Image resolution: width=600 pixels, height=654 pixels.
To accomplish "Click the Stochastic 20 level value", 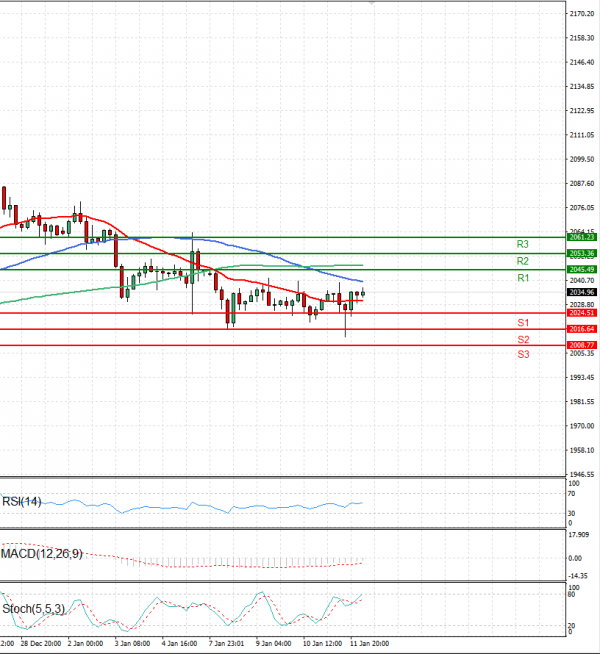I will click(x=572, y=626).
